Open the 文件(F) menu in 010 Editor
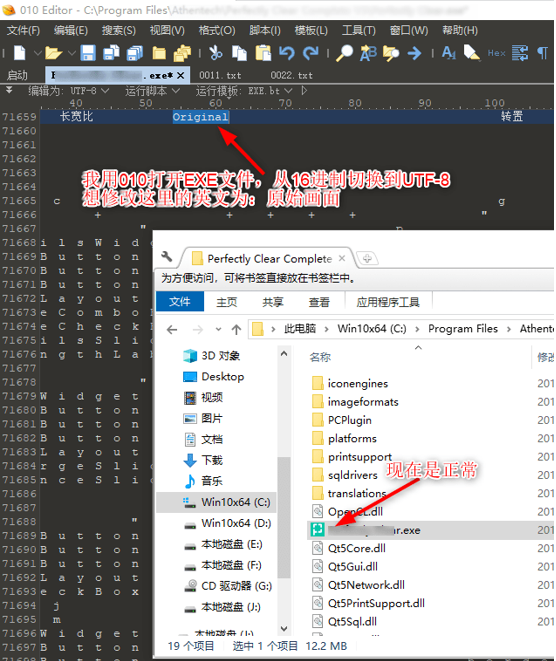The image size is (556, 661). pyautogui.click(x=23, y=30)
